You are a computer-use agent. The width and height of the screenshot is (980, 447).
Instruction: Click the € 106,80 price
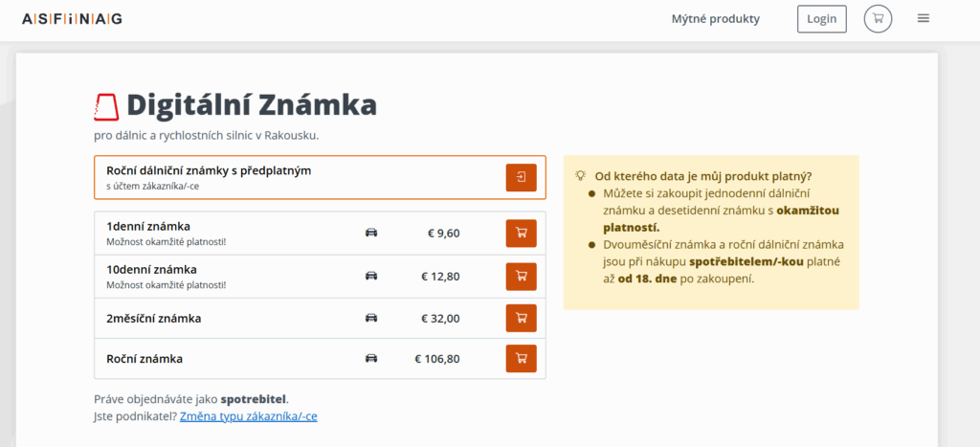point(437,359)
